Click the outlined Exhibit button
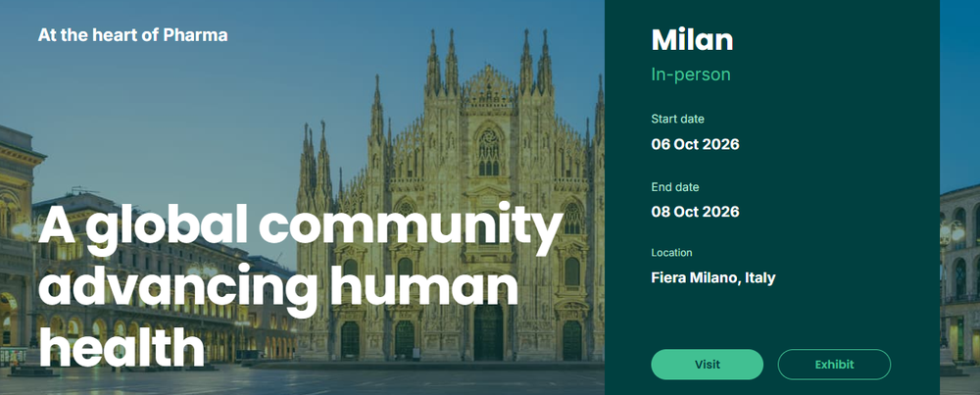The width and height of the screenshot is (980, 395). click(834, 365)
